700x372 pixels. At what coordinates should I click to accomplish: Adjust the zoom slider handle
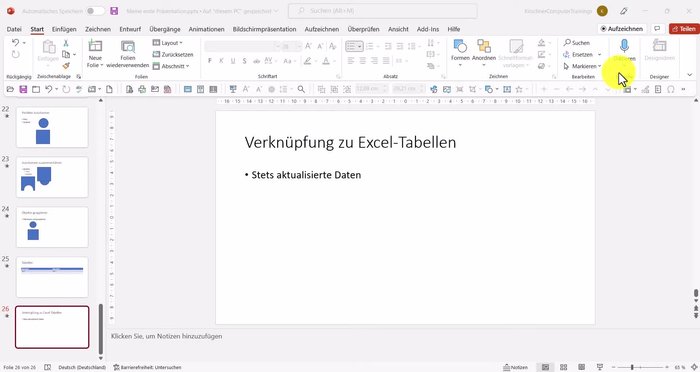pyautogui.click(x=632, y=367)
